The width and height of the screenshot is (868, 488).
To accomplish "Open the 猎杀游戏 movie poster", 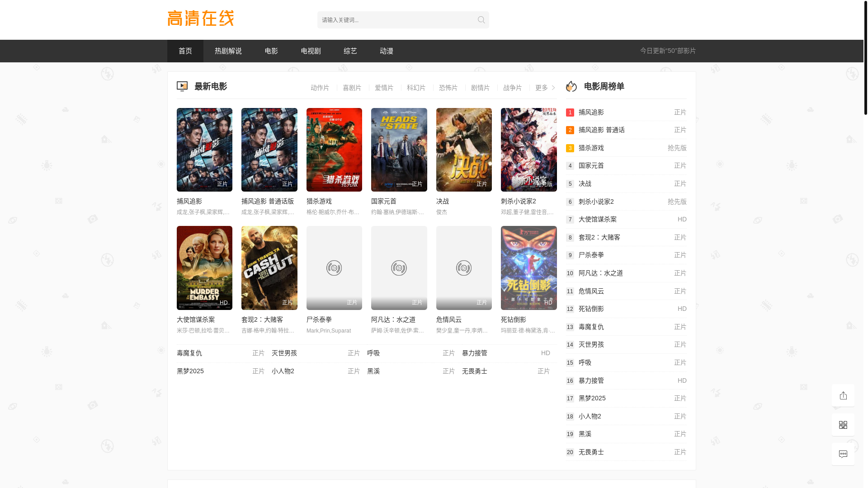I will tap(334, 150).
